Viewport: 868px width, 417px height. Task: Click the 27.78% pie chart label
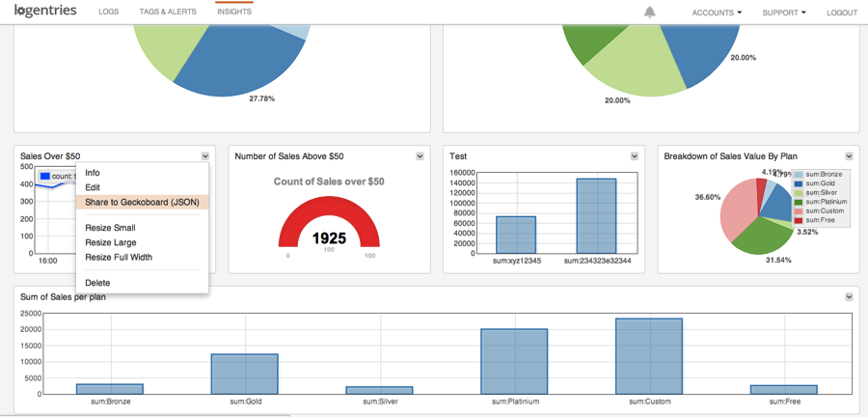[x=261, y=98]
